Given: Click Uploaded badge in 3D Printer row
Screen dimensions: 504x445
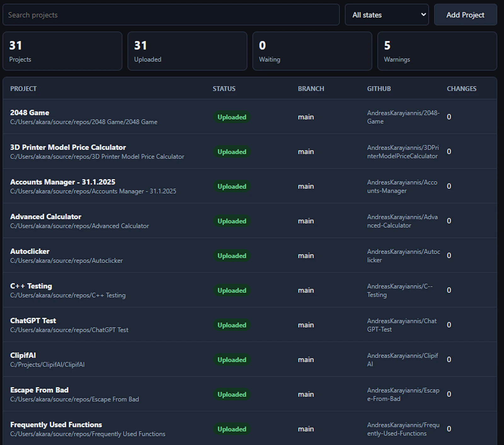Looking at the screenshot, I should (232, 152).
